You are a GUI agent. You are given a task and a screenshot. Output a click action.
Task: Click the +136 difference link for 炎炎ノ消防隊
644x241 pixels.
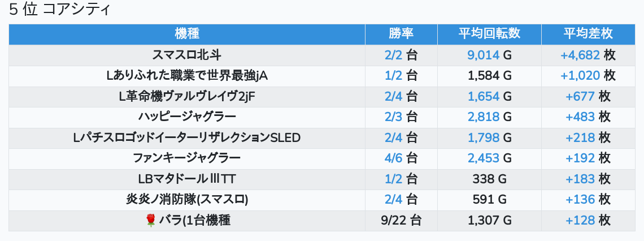(x=580, y=200)
